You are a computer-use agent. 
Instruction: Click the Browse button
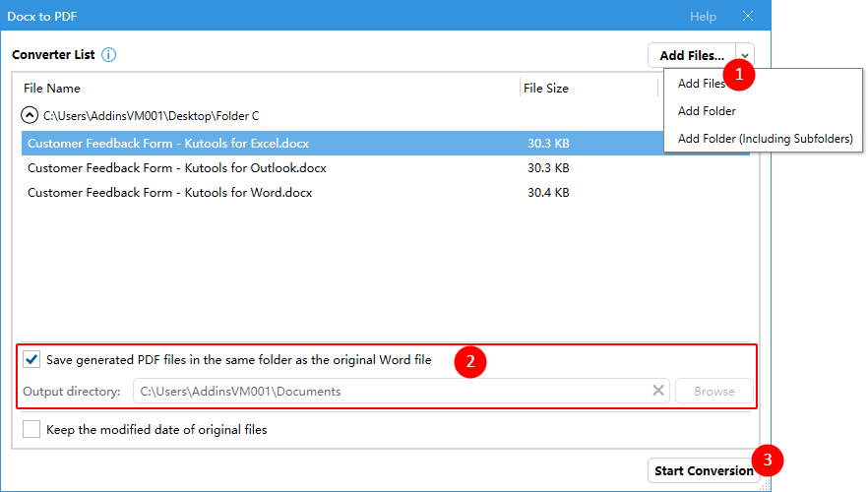pyautogui.click(x=713, y=391)
